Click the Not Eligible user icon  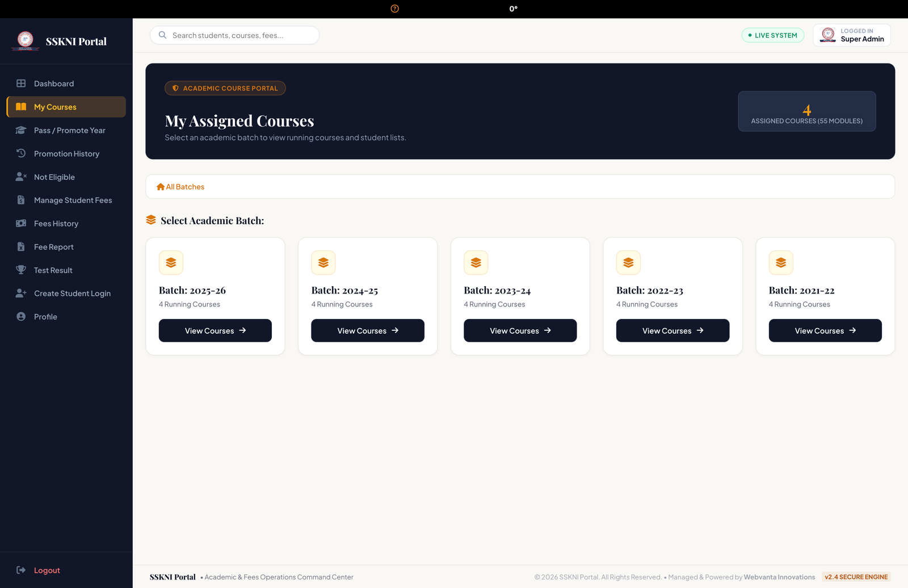click(x=21, y=177)
